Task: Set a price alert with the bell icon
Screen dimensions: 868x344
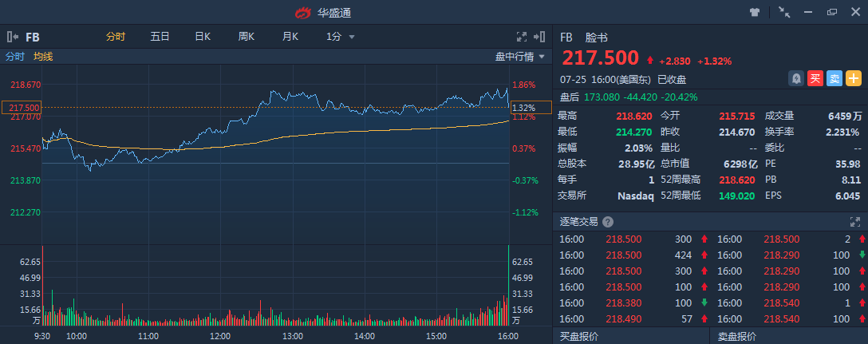Action: [x=795, y=78]
